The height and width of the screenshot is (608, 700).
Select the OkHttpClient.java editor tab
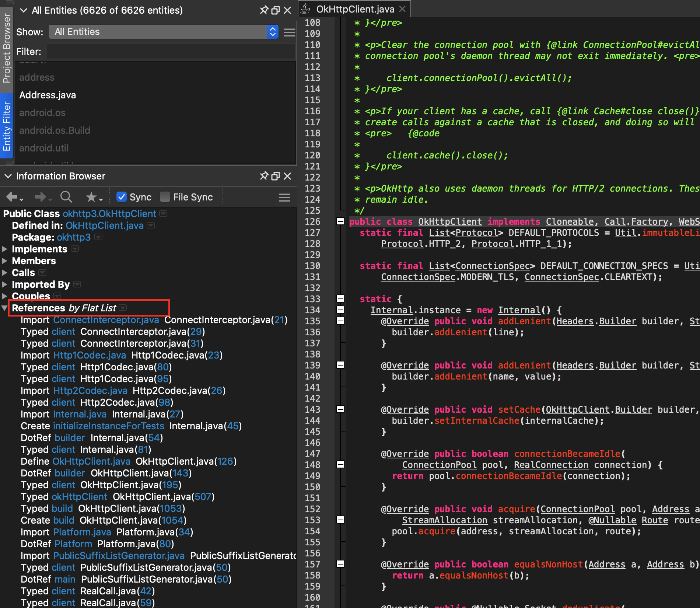354,9
